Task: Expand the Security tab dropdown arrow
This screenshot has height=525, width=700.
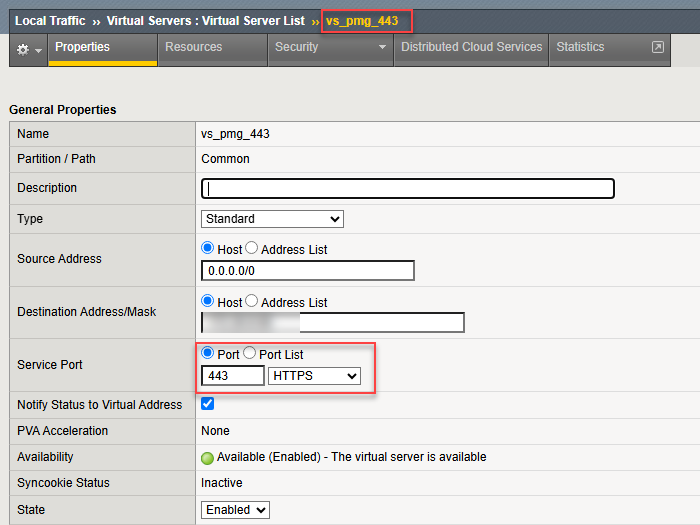Action: pyautogui.click(x=381, y=48)
